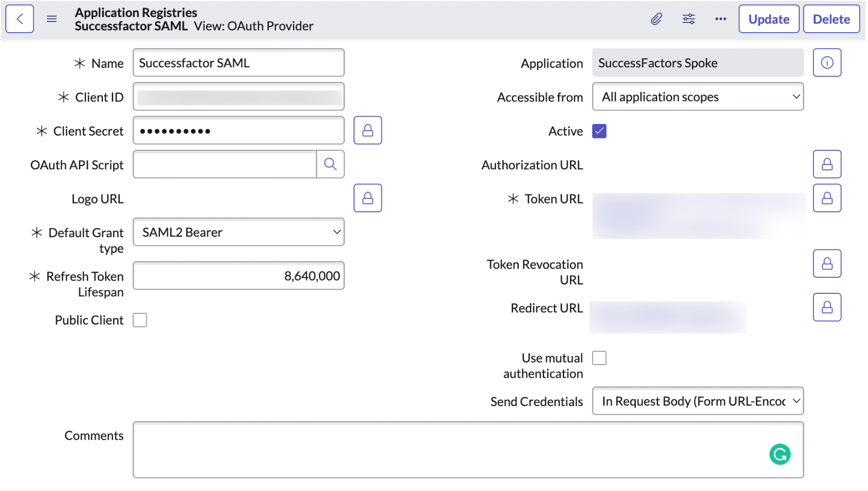This screenshot has width=868, height=491.
Task: Click the OAuth API Script reference field
Action: [225, 164]
